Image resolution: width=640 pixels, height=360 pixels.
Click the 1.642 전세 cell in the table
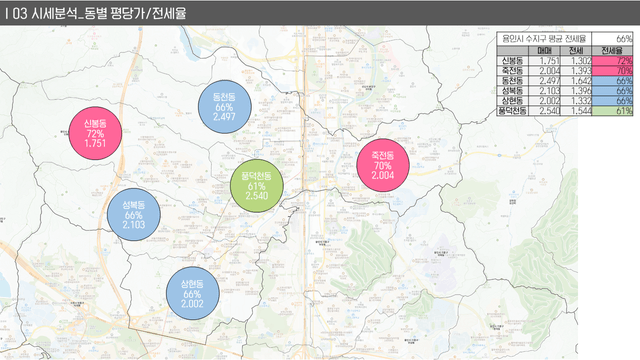pos(576,81)
